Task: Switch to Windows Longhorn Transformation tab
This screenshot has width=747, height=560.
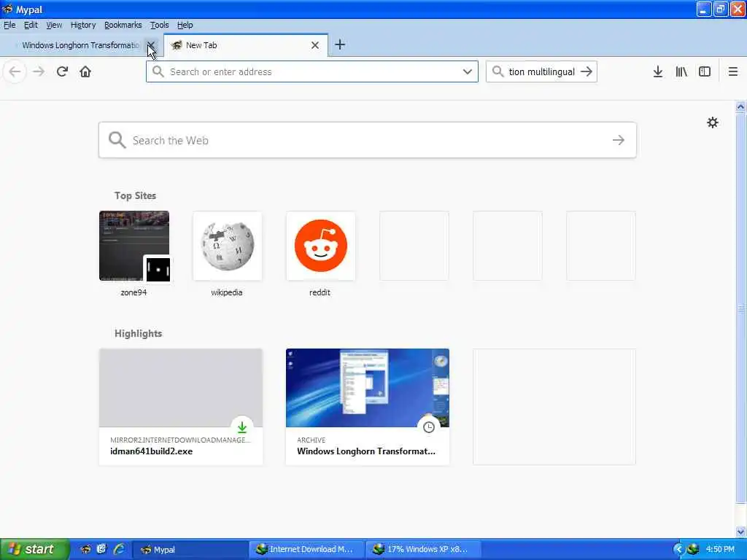Action: (x=80, y=45)
